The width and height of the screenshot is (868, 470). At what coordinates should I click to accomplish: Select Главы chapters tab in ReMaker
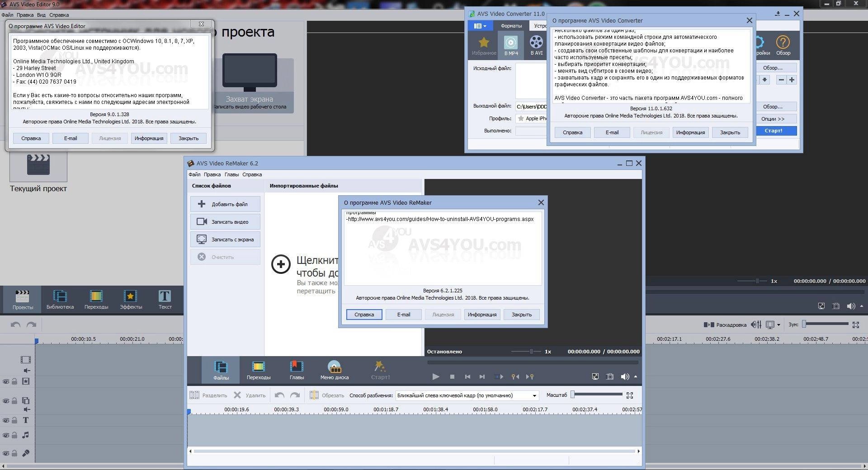click(297, 370)
